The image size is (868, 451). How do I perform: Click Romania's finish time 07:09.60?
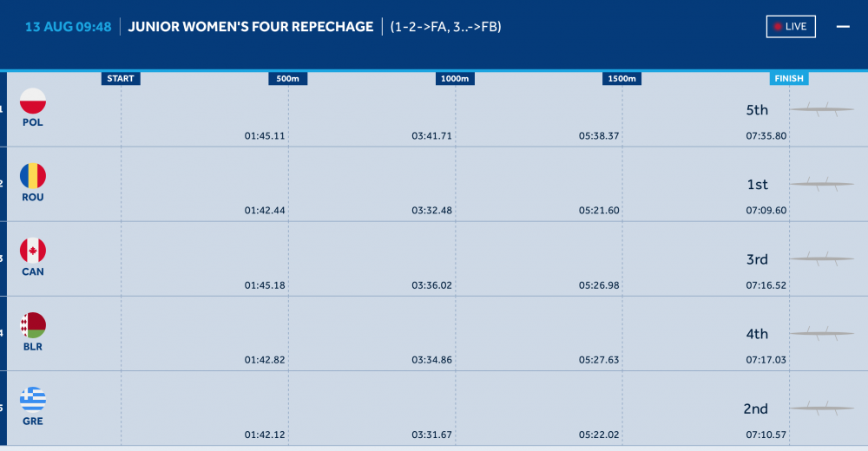tap(766, 211)
